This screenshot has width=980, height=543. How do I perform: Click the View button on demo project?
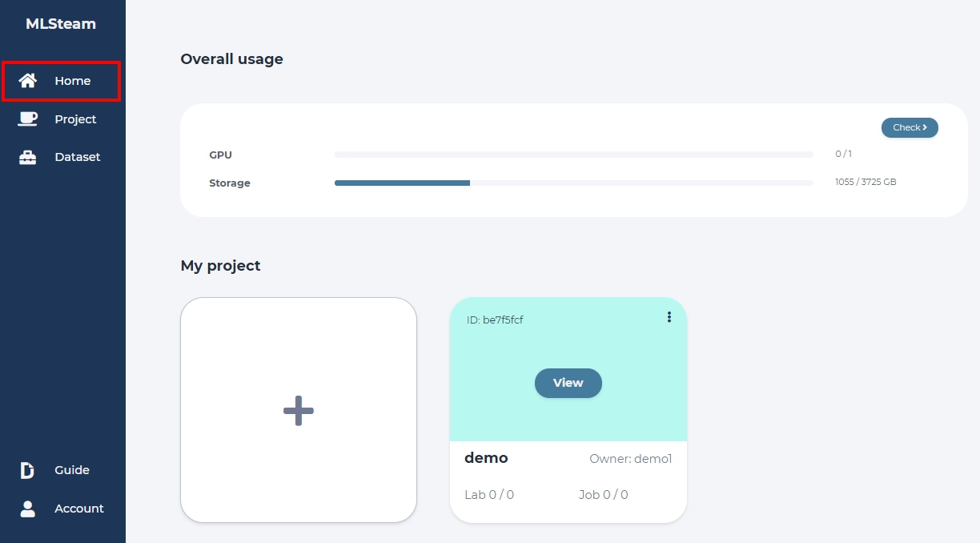pos(568,383)
